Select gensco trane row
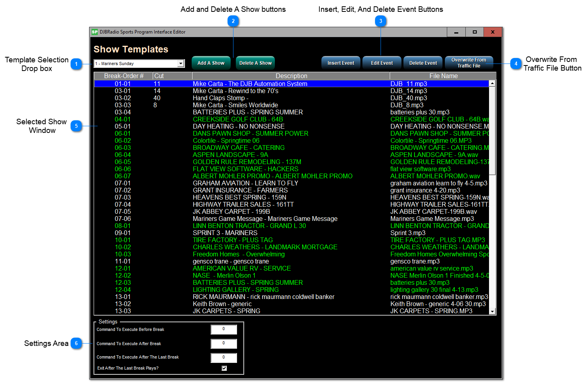The image size is (588, 383). tap(292, 261)
